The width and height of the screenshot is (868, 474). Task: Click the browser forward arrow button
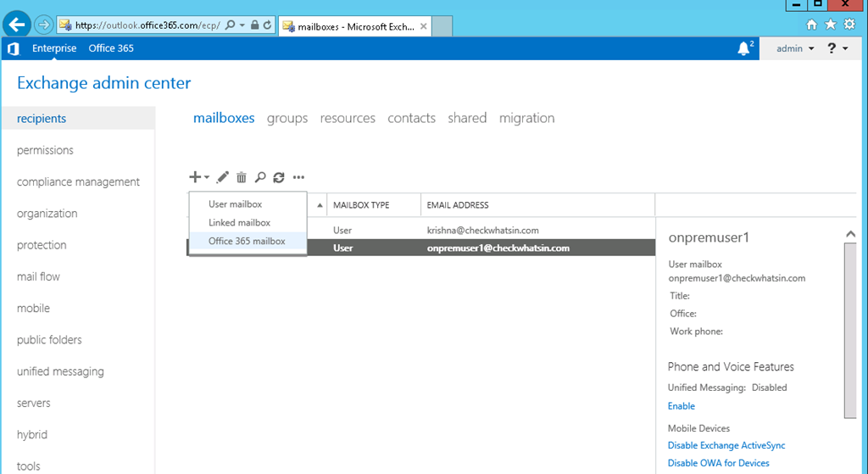43,25
